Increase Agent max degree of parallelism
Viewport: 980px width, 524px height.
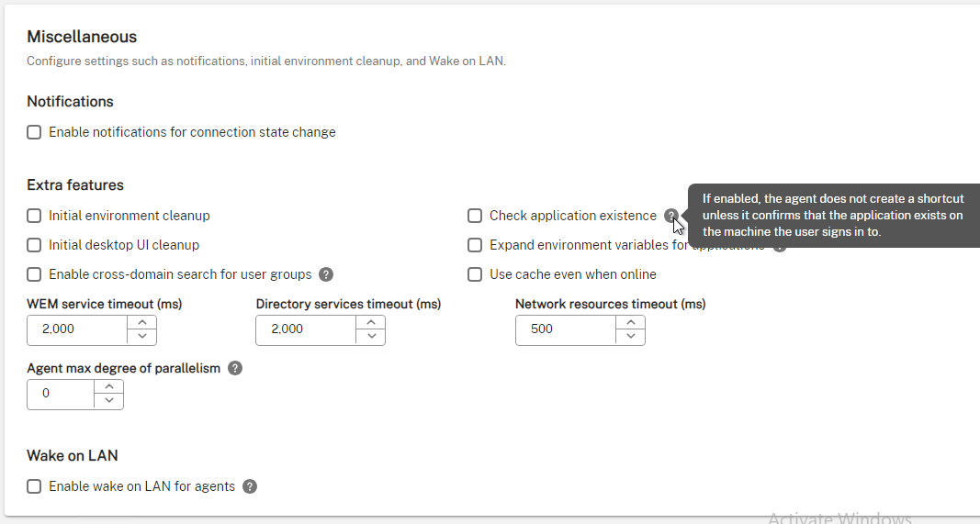108,387
